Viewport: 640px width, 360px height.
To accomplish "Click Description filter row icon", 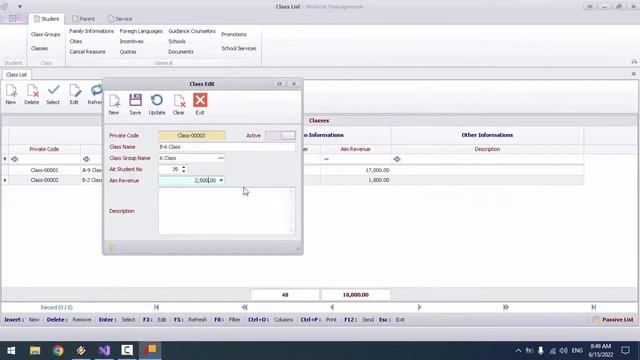I will (x=397, y=159).
